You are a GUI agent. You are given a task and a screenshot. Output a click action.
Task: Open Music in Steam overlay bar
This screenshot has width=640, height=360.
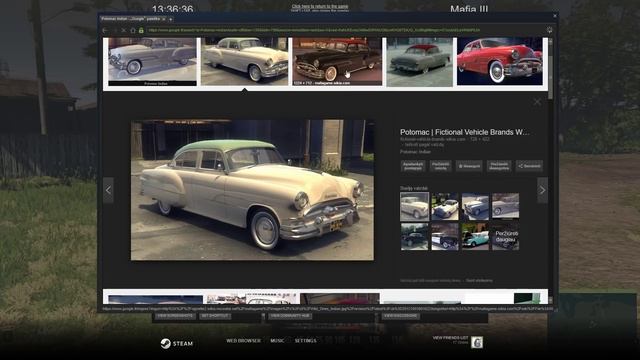277,341
